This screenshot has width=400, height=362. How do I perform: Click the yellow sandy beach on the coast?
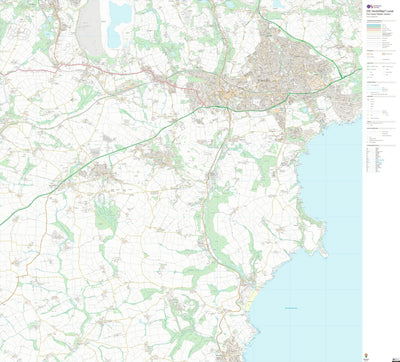pos(250,300)
